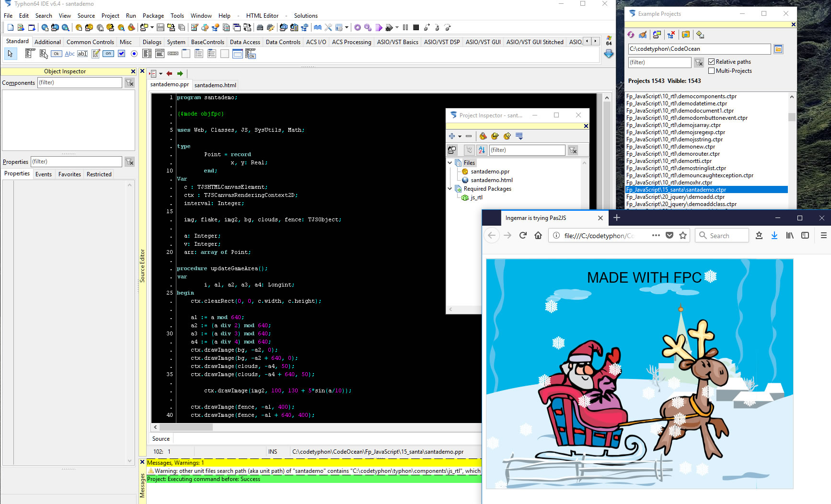The height and width of the screenshot is (504, 831).
Task: Click the Firefox Search input box
Action: click(x=722, y=235)
